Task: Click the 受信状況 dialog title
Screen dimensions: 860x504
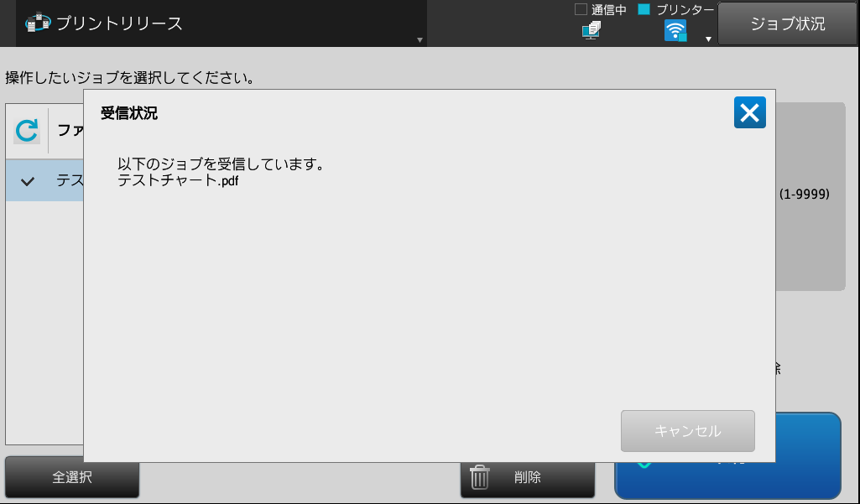Action: pos(129,113)
